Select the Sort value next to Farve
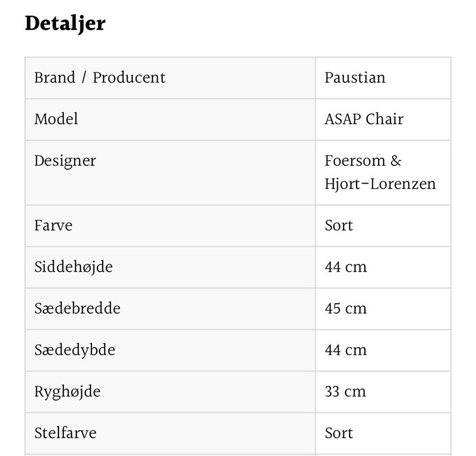The image size is (476, 456). tap(339, 226)
